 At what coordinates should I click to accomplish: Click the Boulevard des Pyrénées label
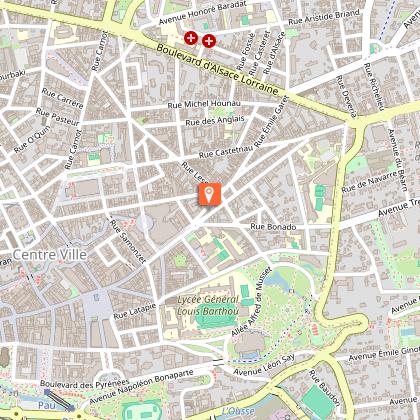click(x=85, y=383)
